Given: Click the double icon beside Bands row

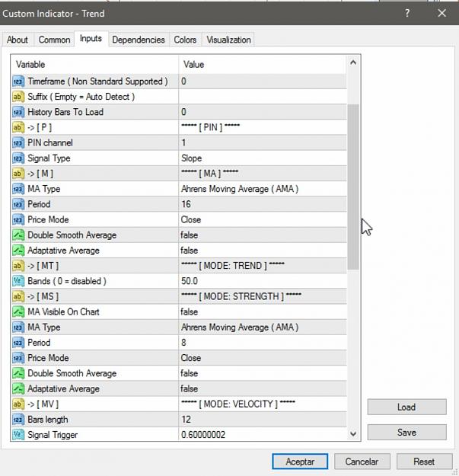Looking at the screenshot, I should coord(18,281).
